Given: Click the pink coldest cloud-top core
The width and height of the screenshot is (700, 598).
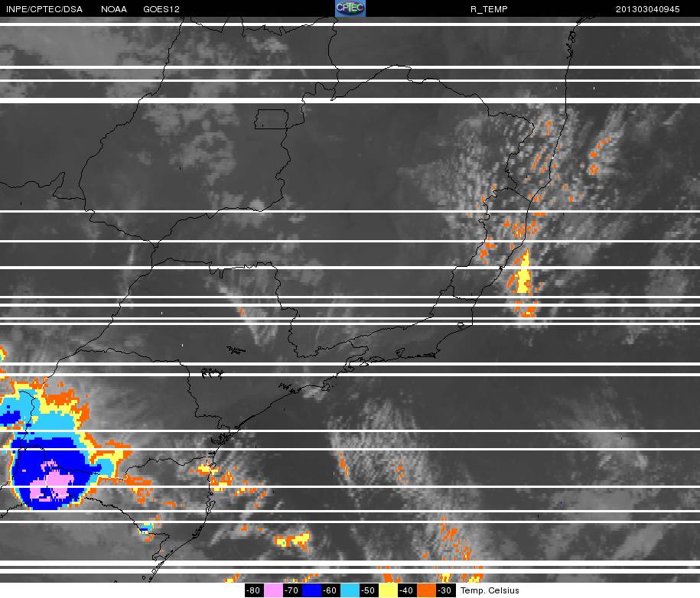Looking at the screenshot, I should (53, 483).
